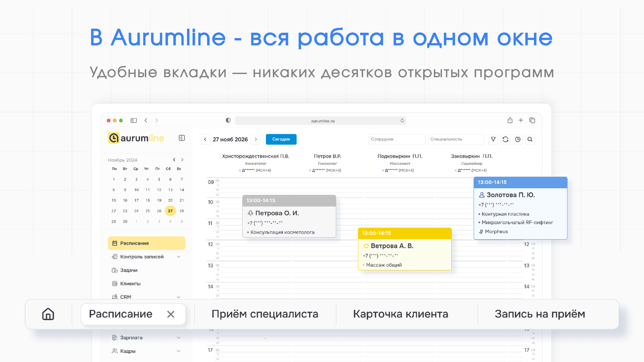Select day 15 in mini calendar
The width and height of the screenshot is (644, 362).
[113, 200]
